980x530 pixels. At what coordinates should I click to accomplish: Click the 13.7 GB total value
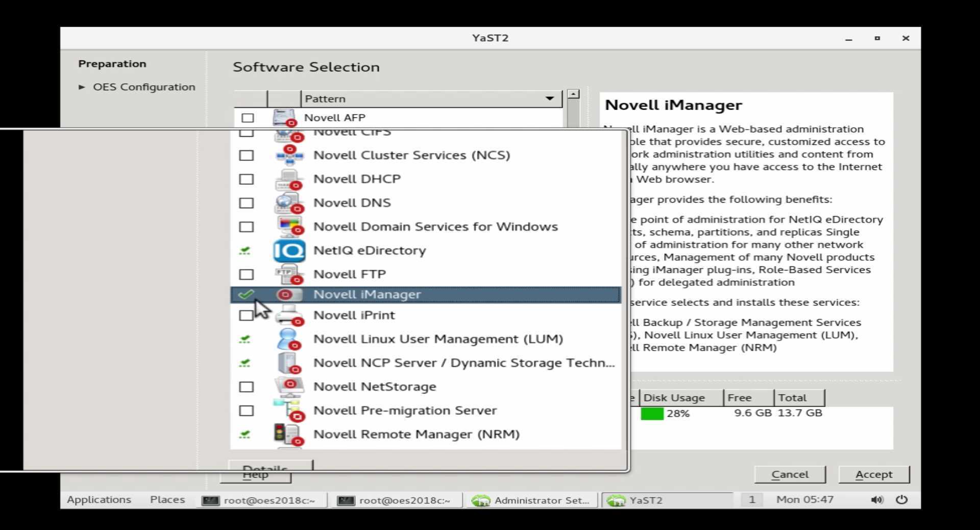[x=800, y=413]
